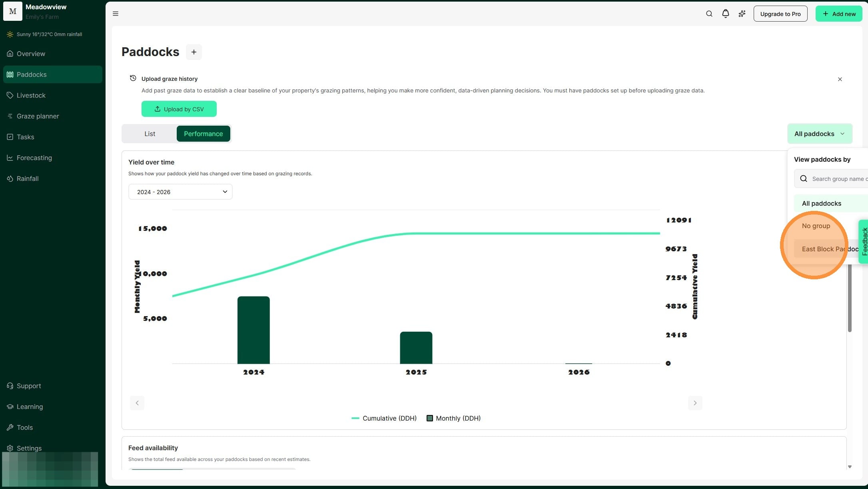Go to next chart page arrow
Screen dimensions: 868x489
click(695, 403)
